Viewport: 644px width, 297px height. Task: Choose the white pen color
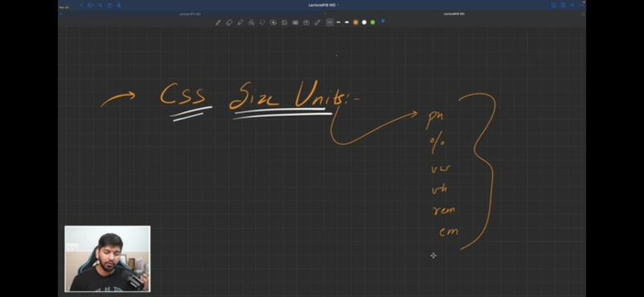coord(365,23)
